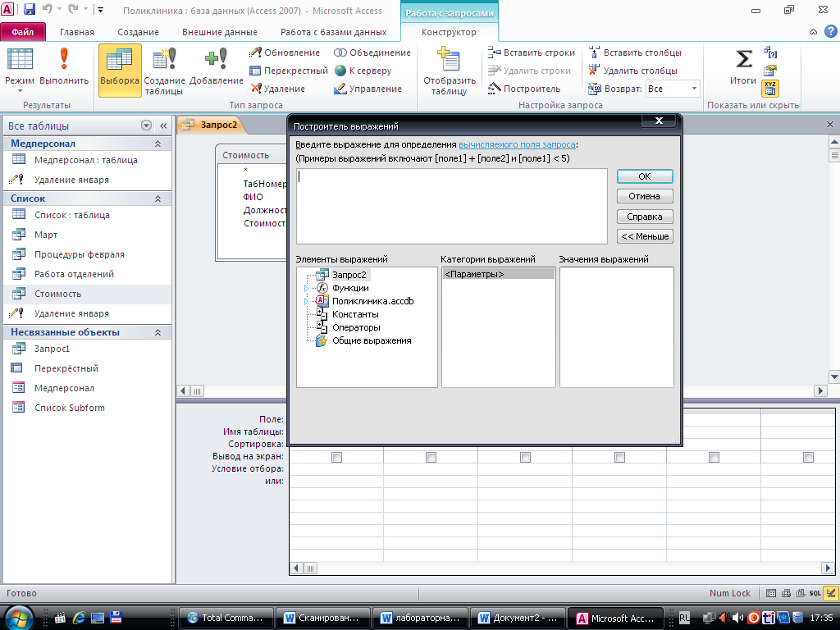Open the Все таблицы navigation pane dropdown
This screenshot has width=840, height=630.
pos(146,126)
